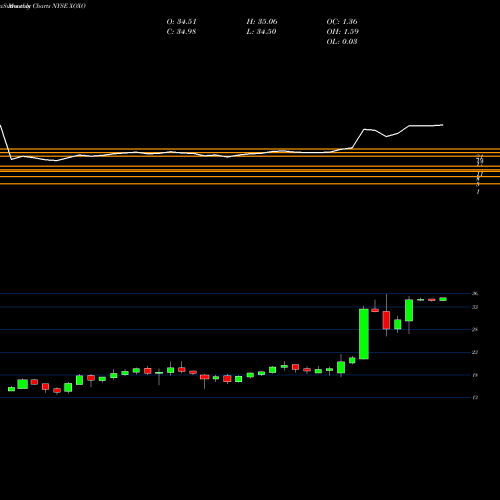Click the price axis label 33

coord(475,307)
